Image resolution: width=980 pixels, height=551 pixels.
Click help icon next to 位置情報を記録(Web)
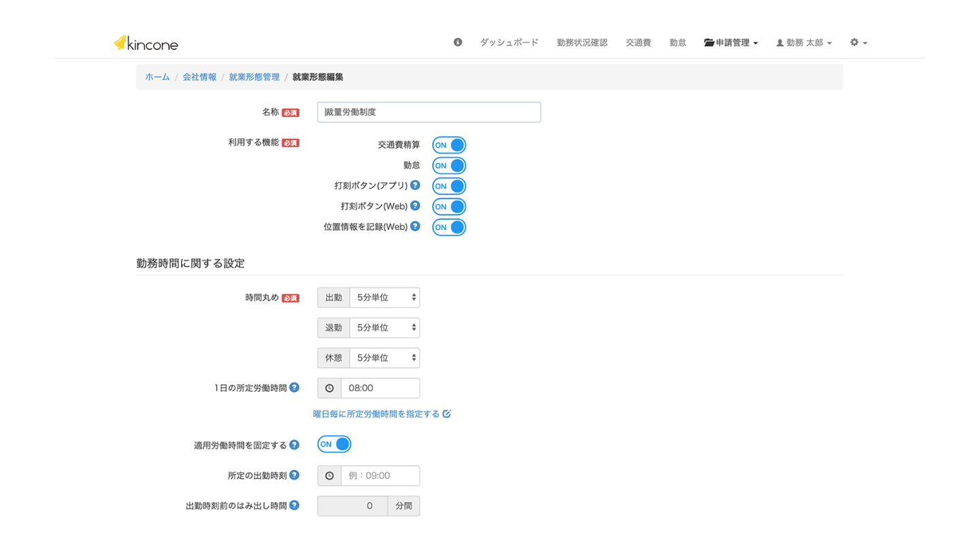point(415,227)
